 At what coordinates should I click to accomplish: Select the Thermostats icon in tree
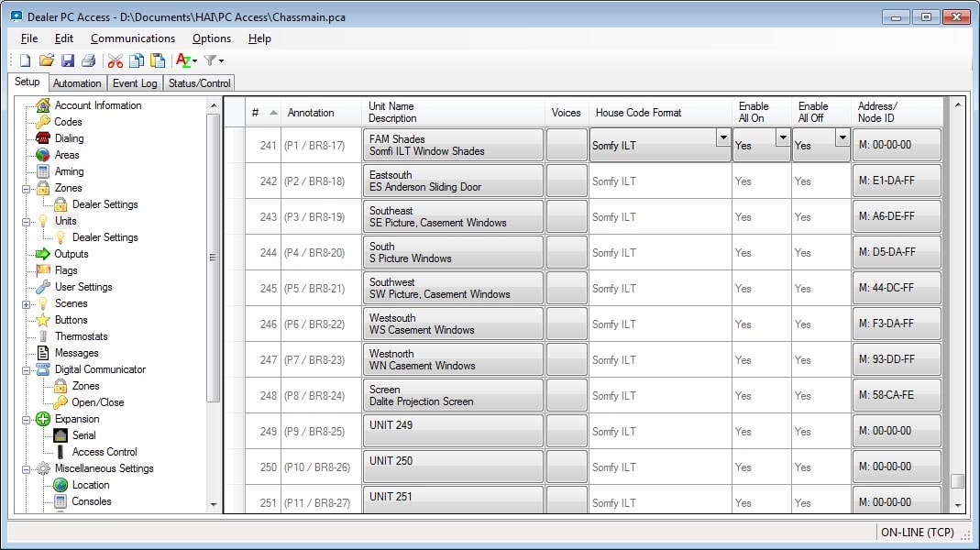[x=42, y=336]
